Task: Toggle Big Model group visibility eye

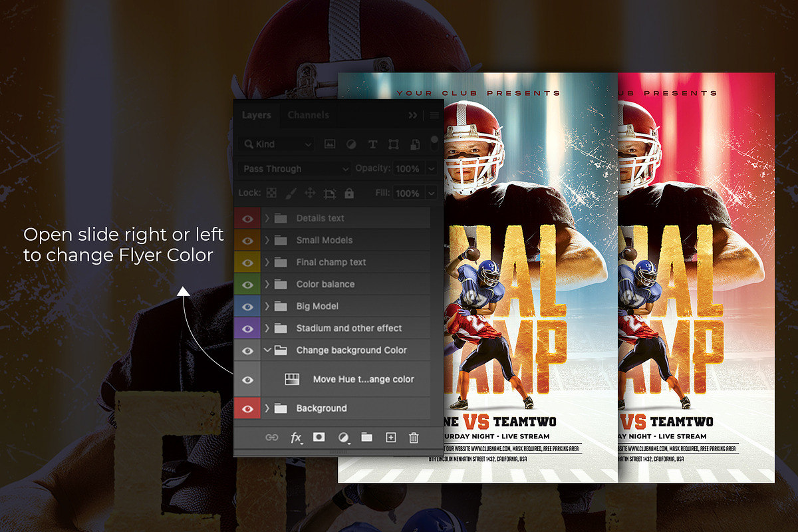Action: [247, 306]
